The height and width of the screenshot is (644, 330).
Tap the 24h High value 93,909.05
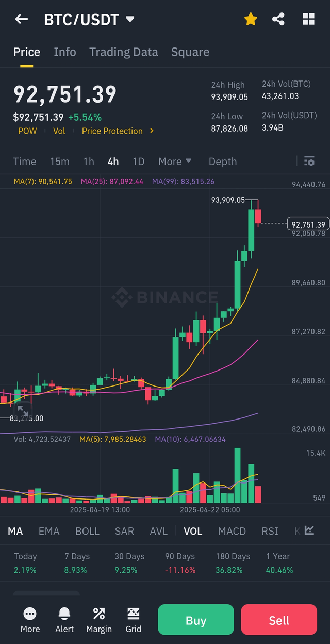click(229, 97)
